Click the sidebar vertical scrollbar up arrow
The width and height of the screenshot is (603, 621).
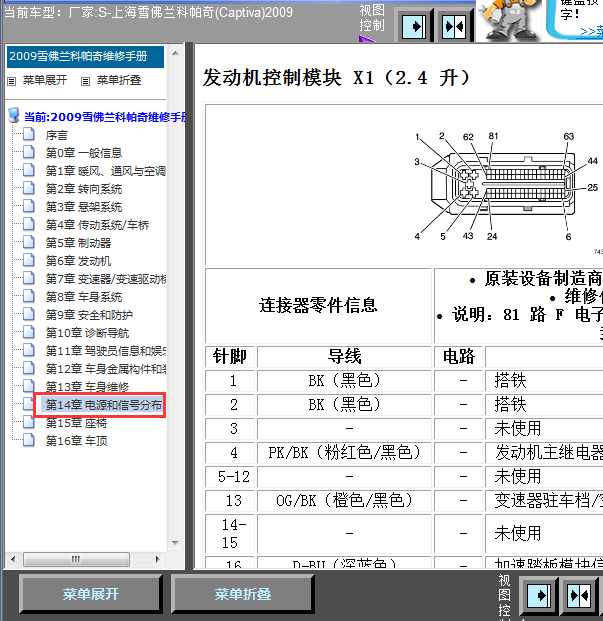(x=175, y=53)
